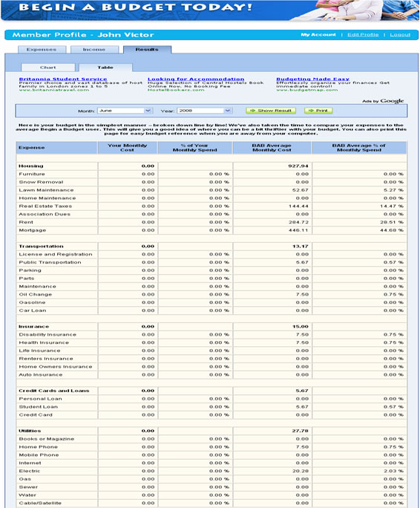The height and width of the screenshot is (508, 420).
Task: Open the Expenses tab
Action: tap(42, 49)
